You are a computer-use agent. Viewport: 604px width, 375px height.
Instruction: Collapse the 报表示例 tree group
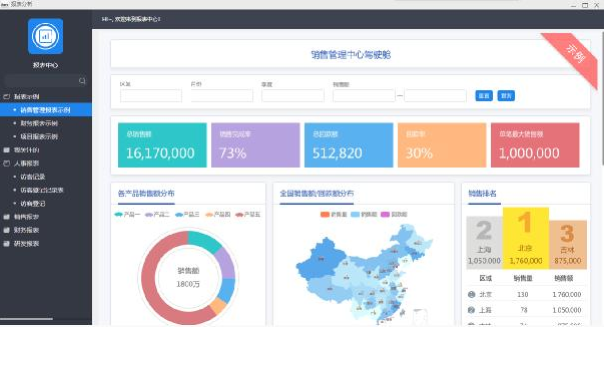coord(27,97)
